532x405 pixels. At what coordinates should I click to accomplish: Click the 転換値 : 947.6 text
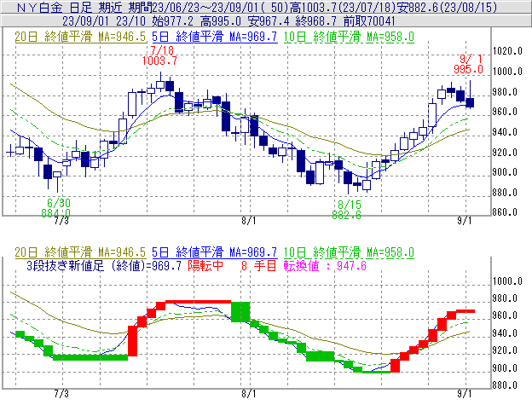(x=325, y=265)
